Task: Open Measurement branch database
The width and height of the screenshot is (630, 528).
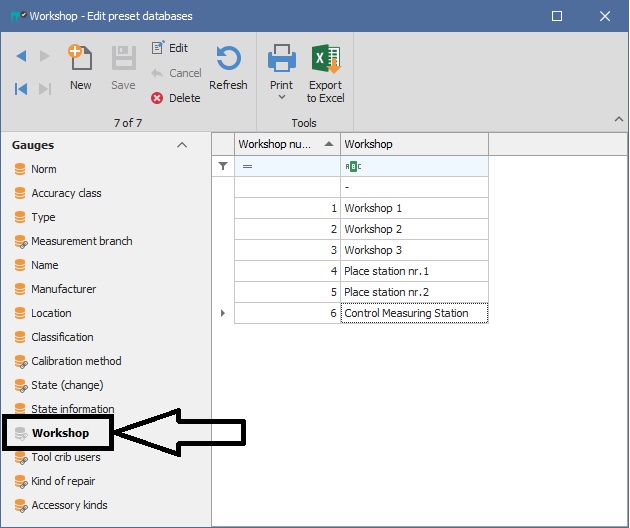Action: (x=73, y=241)
